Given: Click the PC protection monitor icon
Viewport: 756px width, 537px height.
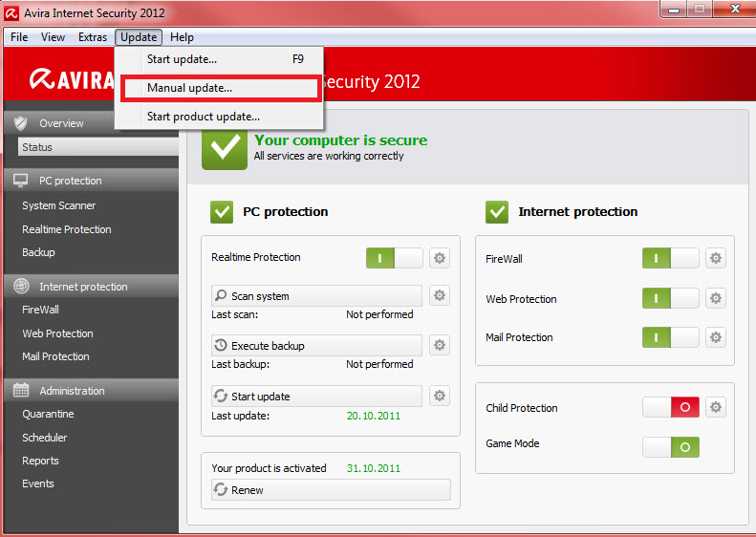Looking at the screenshot, I should (x=21, y=181).
